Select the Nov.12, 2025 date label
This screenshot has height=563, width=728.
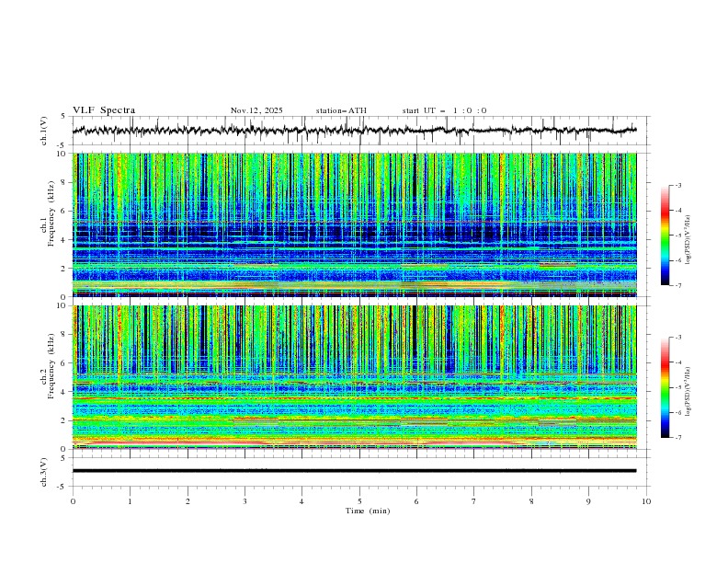pyautogui.click(x=256, y=110)
